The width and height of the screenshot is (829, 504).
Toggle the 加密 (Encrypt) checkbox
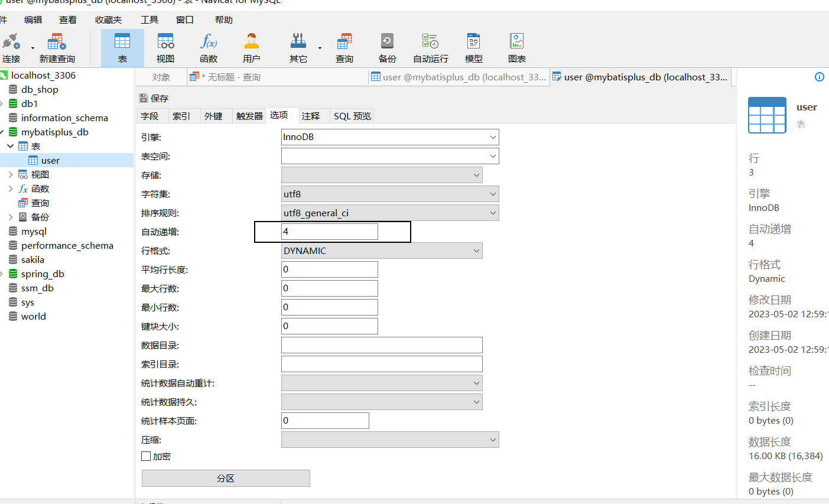coord(146,456)
